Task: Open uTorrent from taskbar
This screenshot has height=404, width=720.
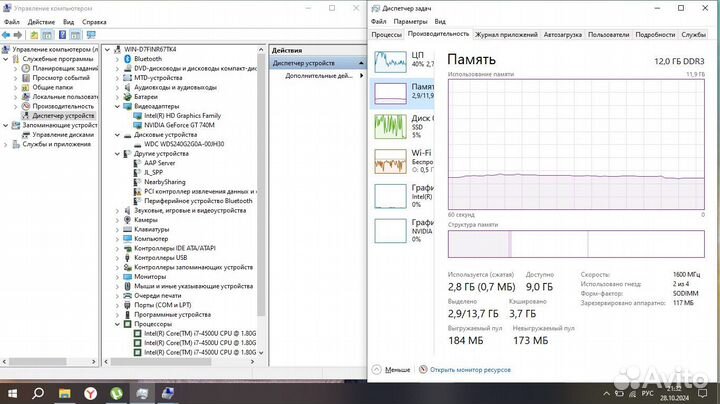Action: click(116, 393)
